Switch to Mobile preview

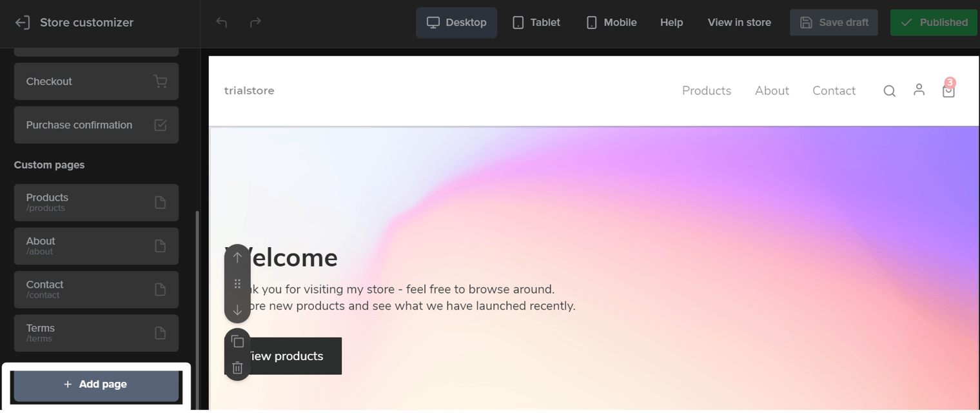coord(611,23)
